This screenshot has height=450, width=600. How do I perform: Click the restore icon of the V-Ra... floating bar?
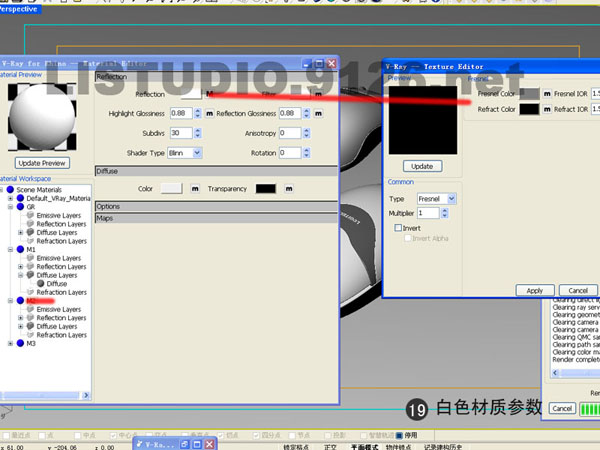(184, 444)
